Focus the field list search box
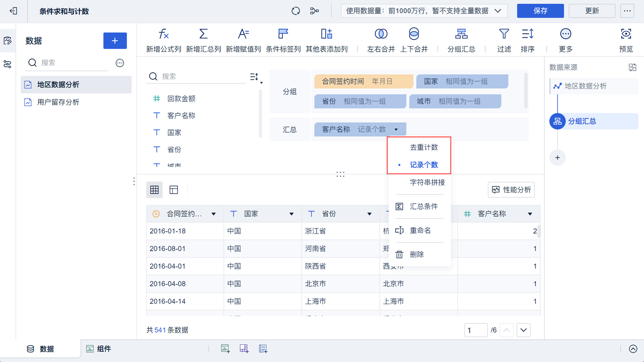 [197, 76]
